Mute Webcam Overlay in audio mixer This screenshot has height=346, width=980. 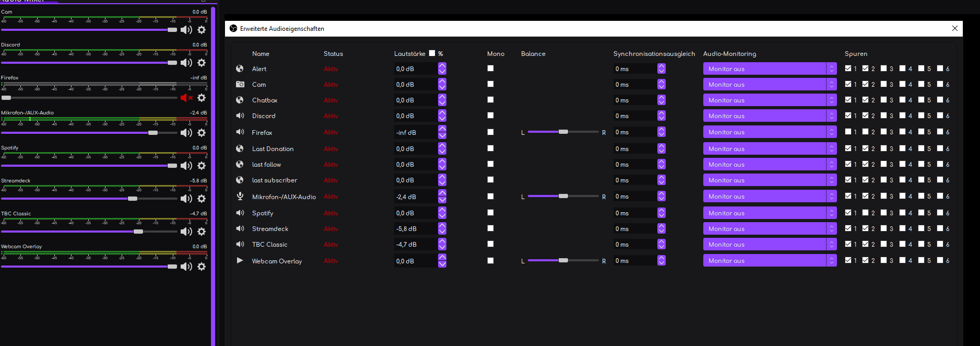coord(186,267)
